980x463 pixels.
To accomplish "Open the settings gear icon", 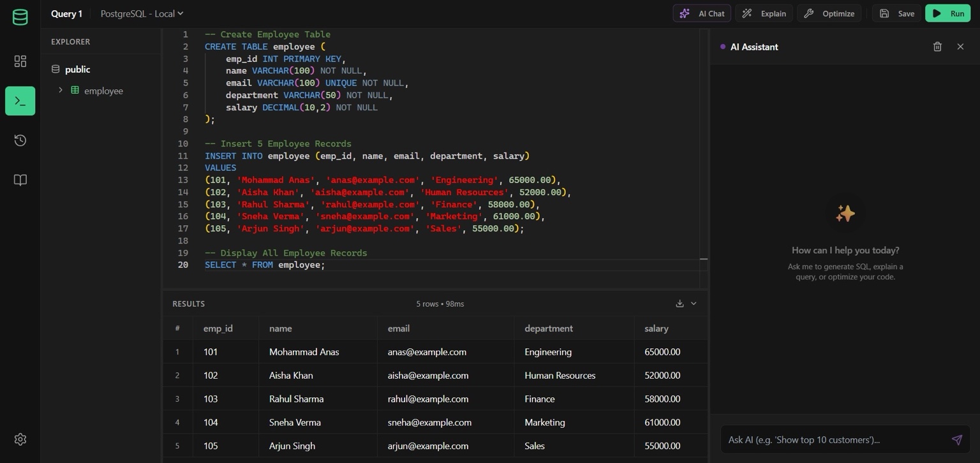I will pyautogui.click(x=20, y=439).
